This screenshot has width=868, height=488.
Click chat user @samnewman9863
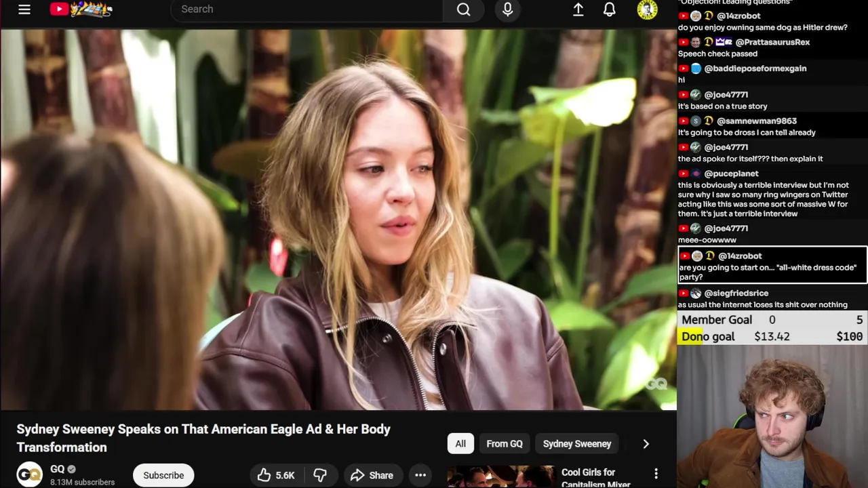tap(756, 121)
